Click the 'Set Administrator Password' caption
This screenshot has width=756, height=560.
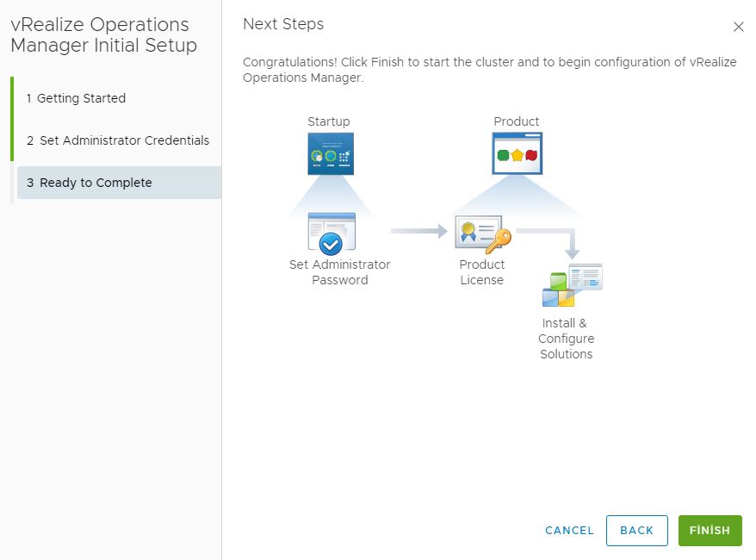tap(340, 272)
